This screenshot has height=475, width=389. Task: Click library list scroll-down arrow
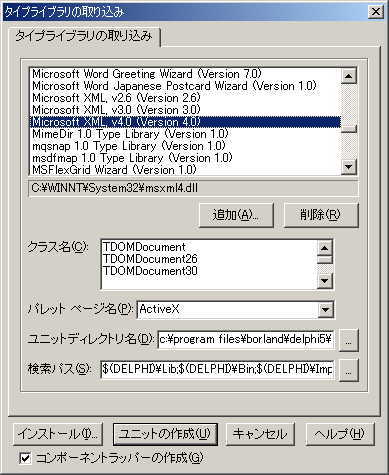[x=349, y=166]
